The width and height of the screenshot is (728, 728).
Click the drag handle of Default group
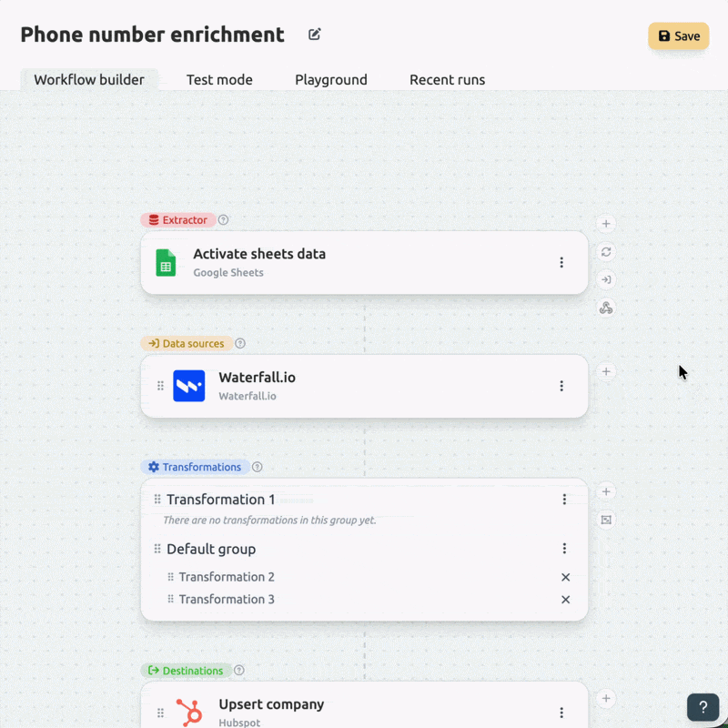click(157, 549)
